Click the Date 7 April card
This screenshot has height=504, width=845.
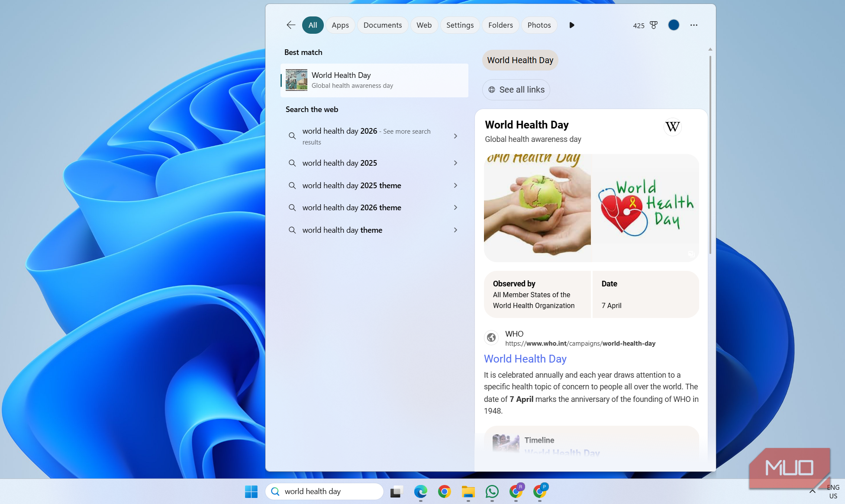(645, 295)
